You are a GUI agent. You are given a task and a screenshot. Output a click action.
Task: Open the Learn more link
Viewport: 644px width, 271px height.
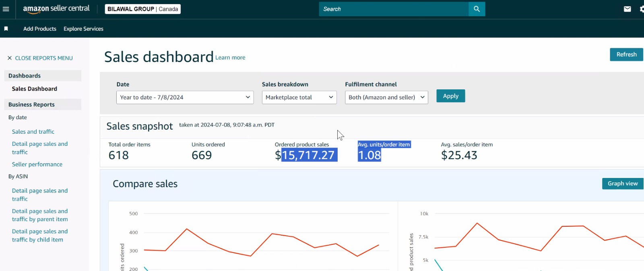tap(230, 58)
